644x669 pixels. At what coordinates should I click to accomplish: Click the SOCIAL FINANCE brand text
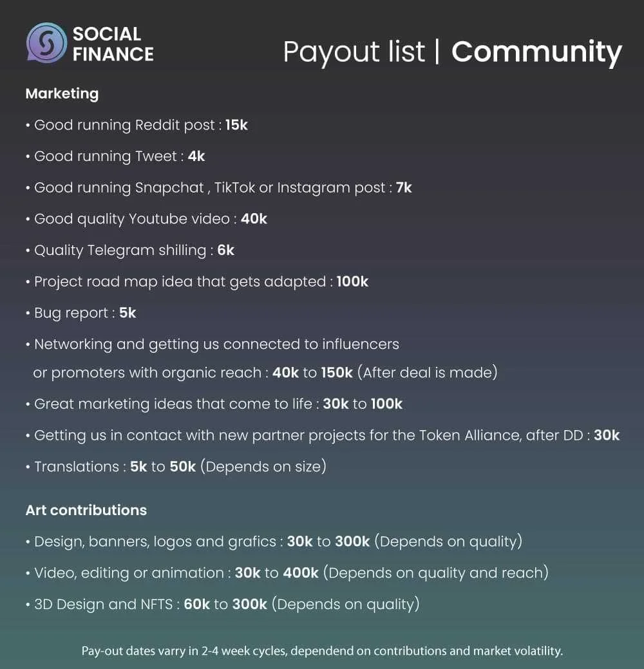pyautogui.click(x=113, y=44)
